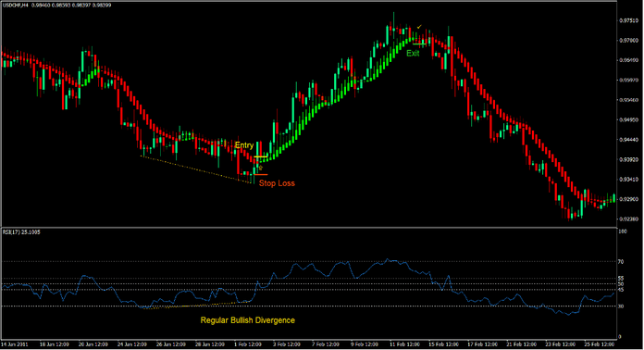Select the orange Stop Loss line marker

pyautogui.click(x=260, y=175)
